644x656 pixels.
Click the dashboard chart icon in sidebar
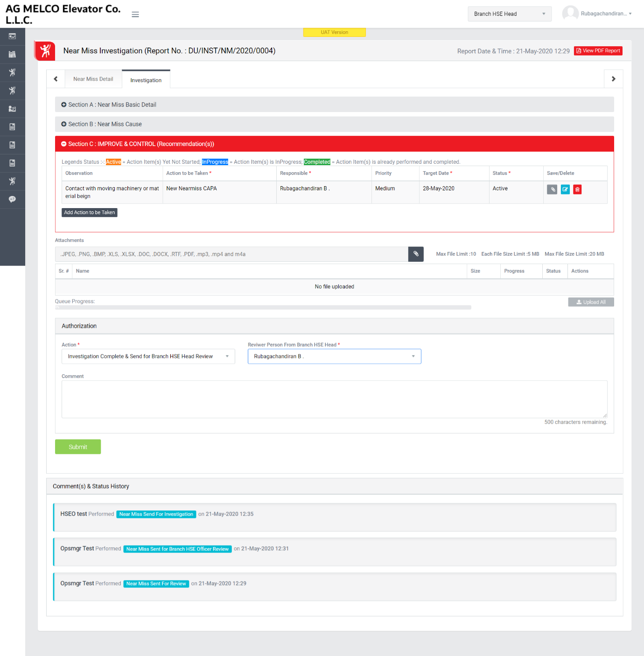click(x=12, y=36)
